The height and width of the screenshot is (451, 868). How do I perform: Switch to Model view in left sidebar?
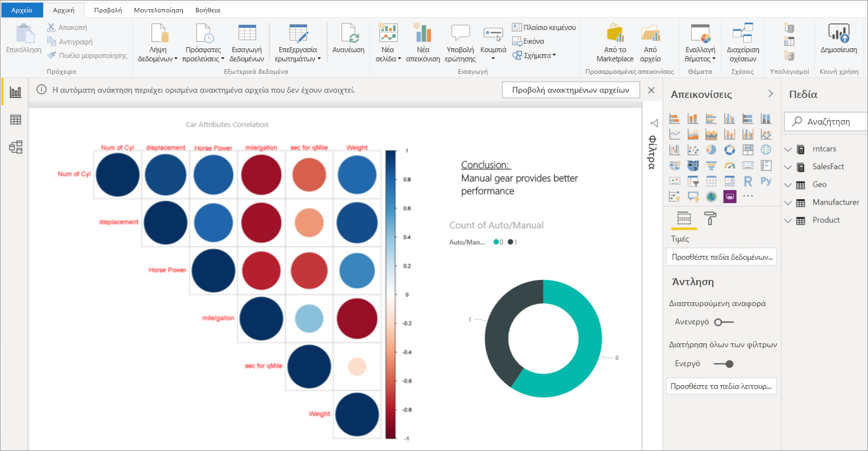coord(16,147)
